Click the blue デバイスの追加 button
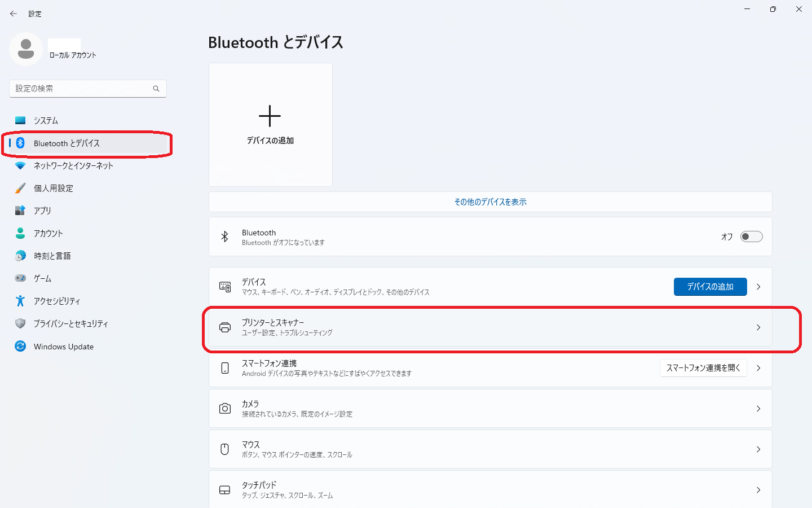Screen dimensions: 812x508 coord(710,287)
